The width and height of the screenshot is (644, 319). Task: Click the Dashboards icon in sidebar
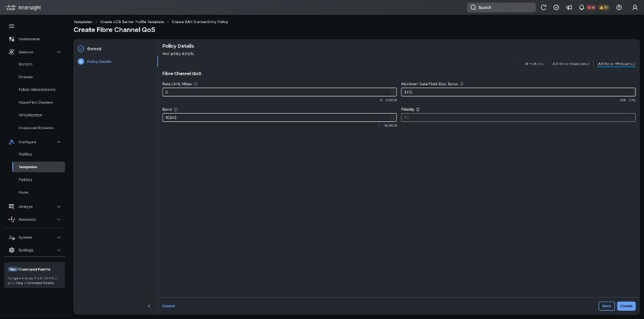pos(11,39)
